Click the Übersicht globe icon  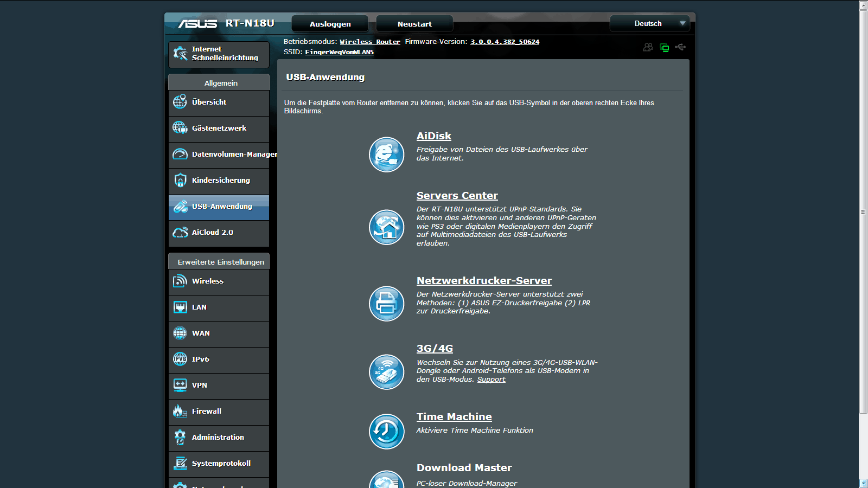click(x=180, y=102)
